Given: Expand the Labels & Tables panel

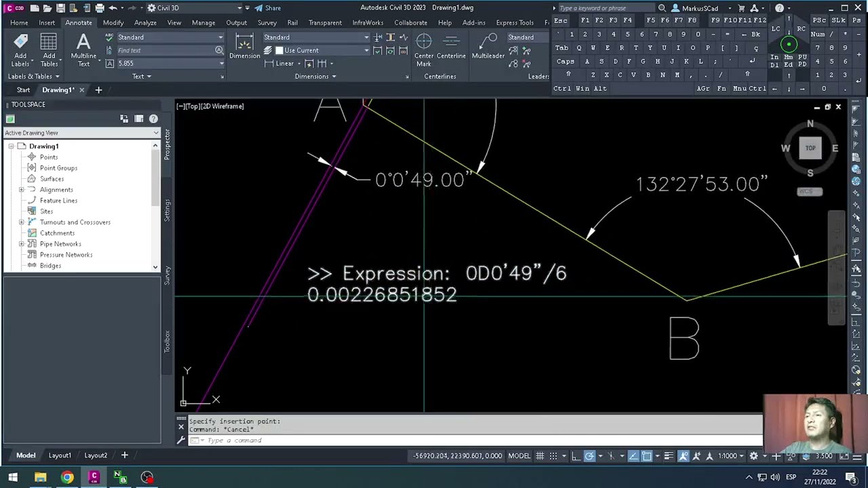Looking at the screenshot, I should pyautogui.click(x=34, y=77).
